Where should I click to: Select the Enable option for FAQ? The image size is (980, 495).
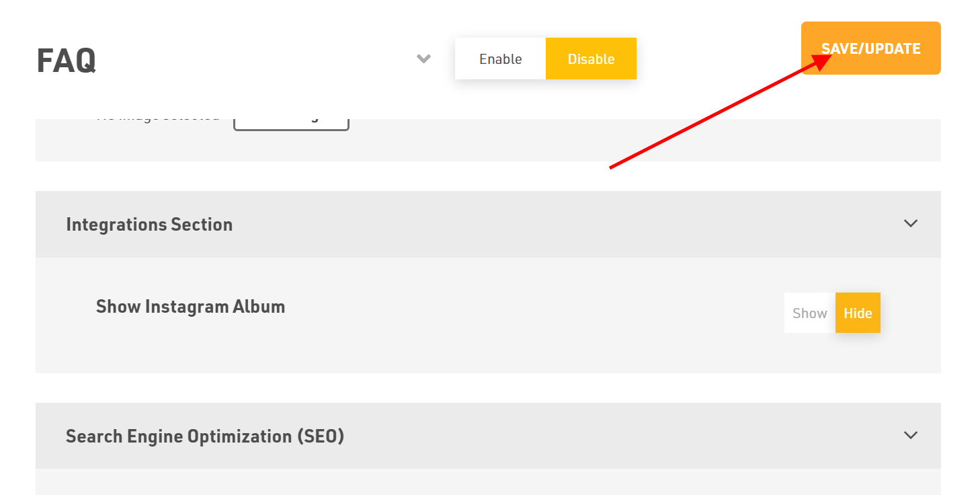click(x=500, y=59)
